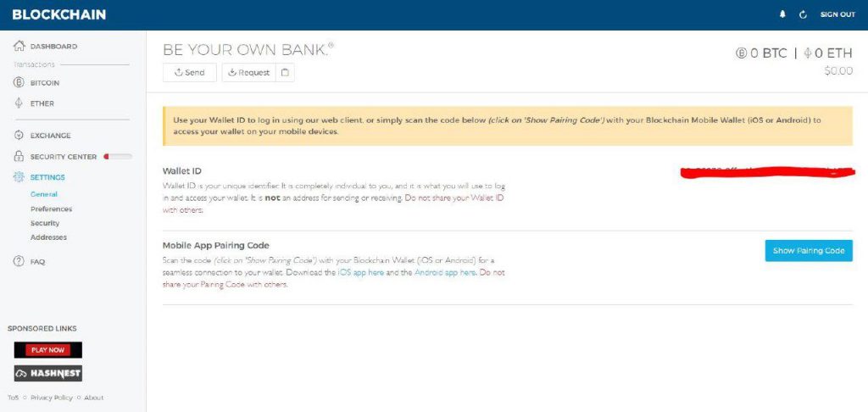
Task: Select the General settings sub-item
Action: click(44, 194)
